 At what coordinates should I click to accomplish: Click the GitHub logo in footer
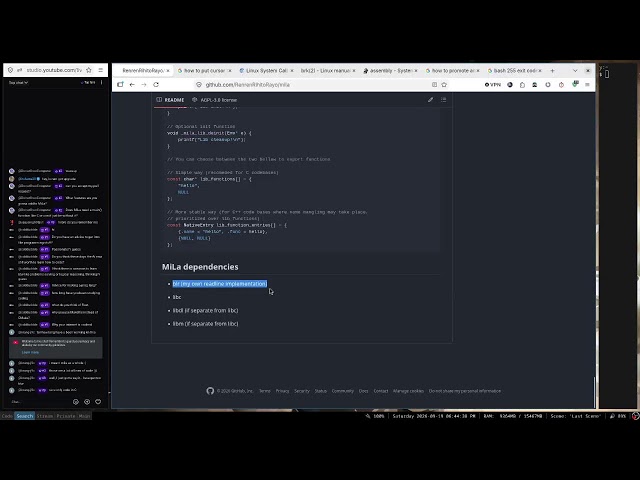210,391
